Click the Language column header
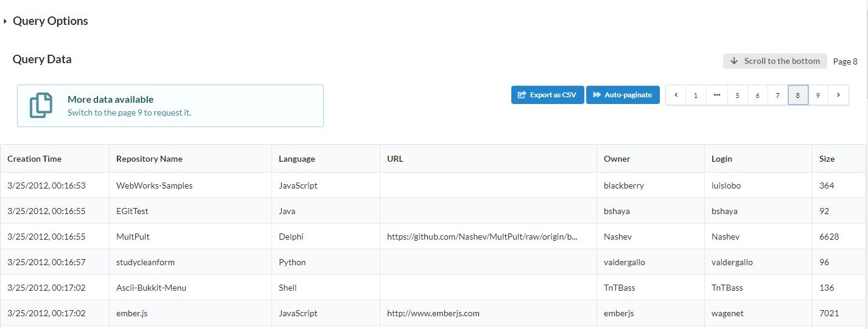This screenshot has height=329, width=868. coord(326,159)
